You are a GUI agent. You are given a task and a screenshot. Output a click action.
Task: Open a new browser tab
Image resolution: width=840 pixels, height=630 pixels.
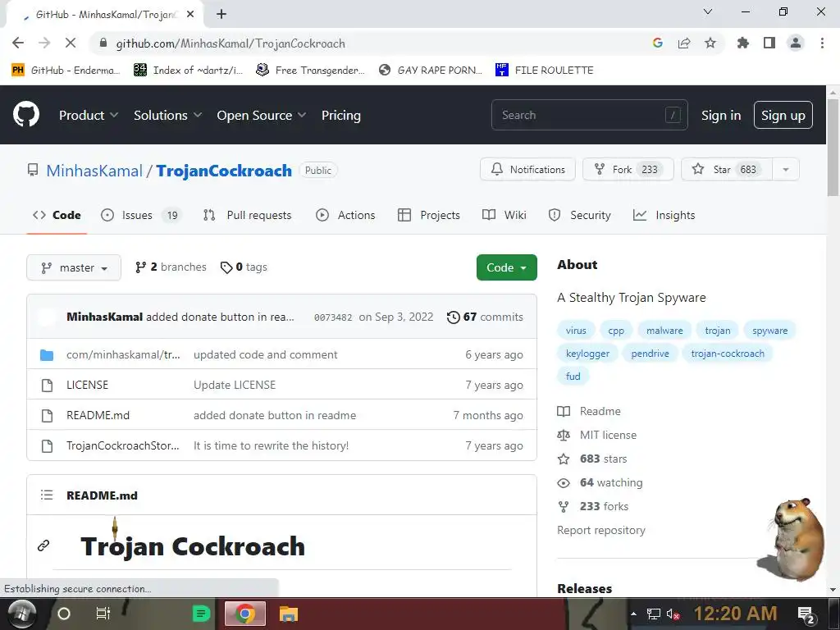point(221,15)
